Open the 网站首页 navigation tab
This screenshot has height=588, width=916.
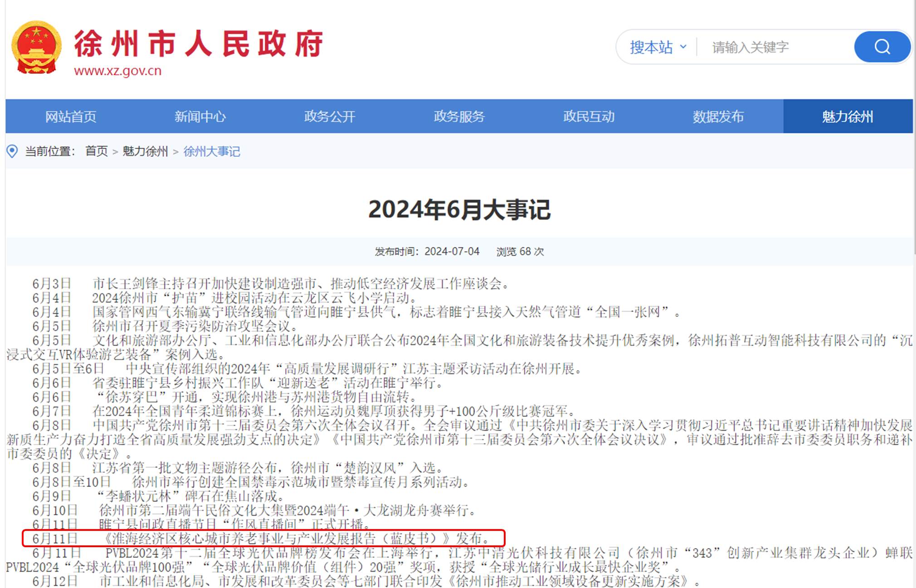click(71, 117)
